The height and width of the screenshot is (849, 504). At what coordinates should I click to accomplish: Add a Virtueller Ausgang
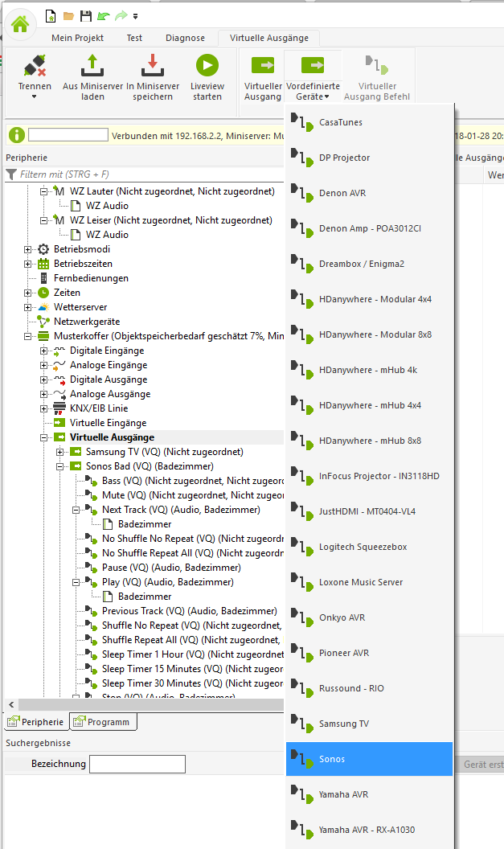coord(263,76)
